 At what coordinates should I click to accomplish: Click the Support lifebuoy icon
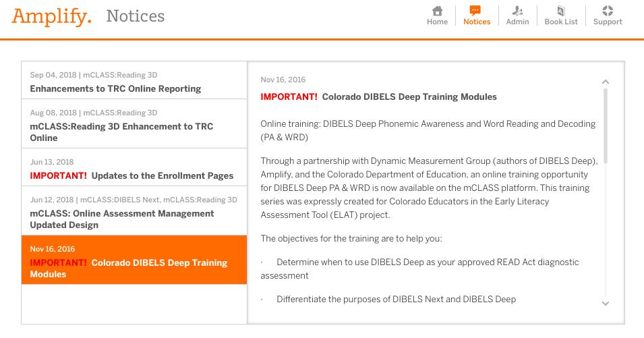pos(608,10)
